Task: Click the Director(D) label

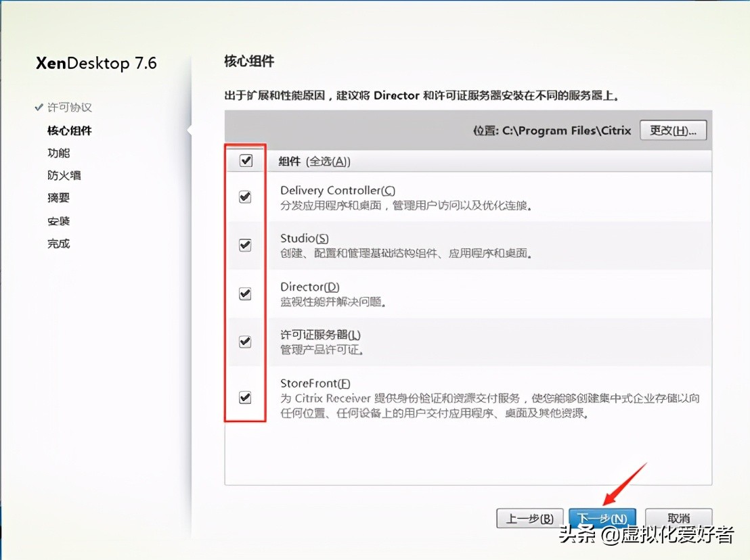Action: click(310, 287)
